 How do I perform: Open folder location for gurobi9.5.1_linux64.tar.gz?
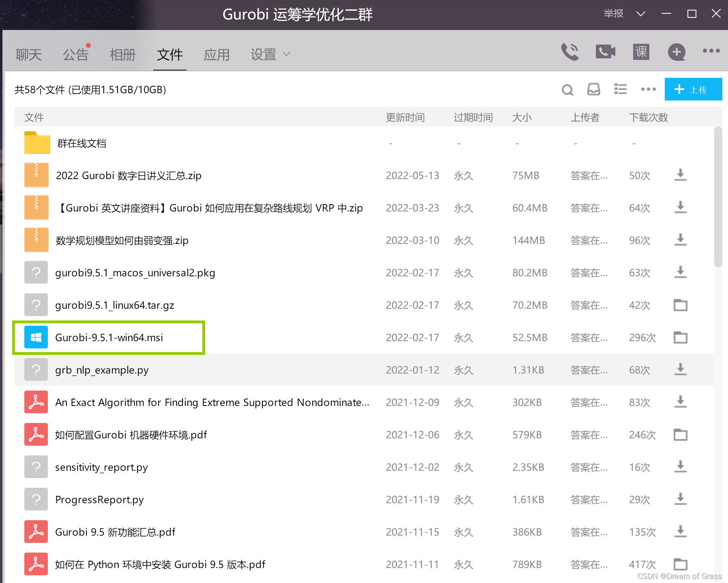click(680, 305)
